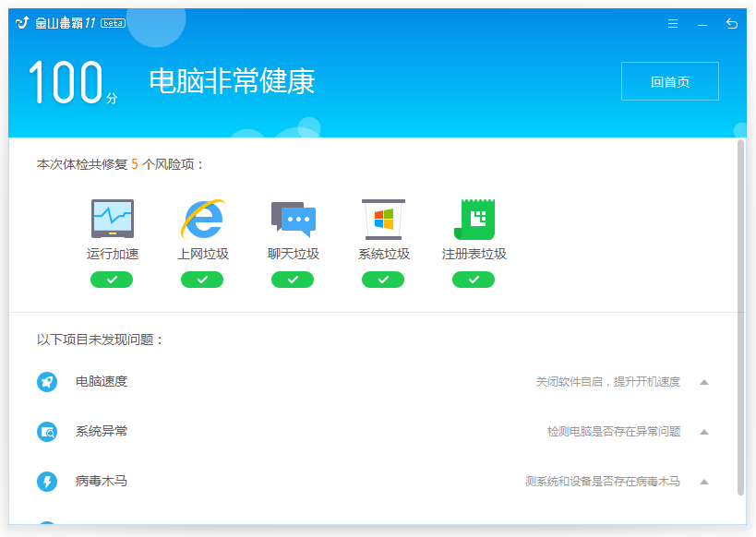The height and width of the screenshot is (537, 756).
Task: Click the 100 分 health score
Action: (73, 82)
